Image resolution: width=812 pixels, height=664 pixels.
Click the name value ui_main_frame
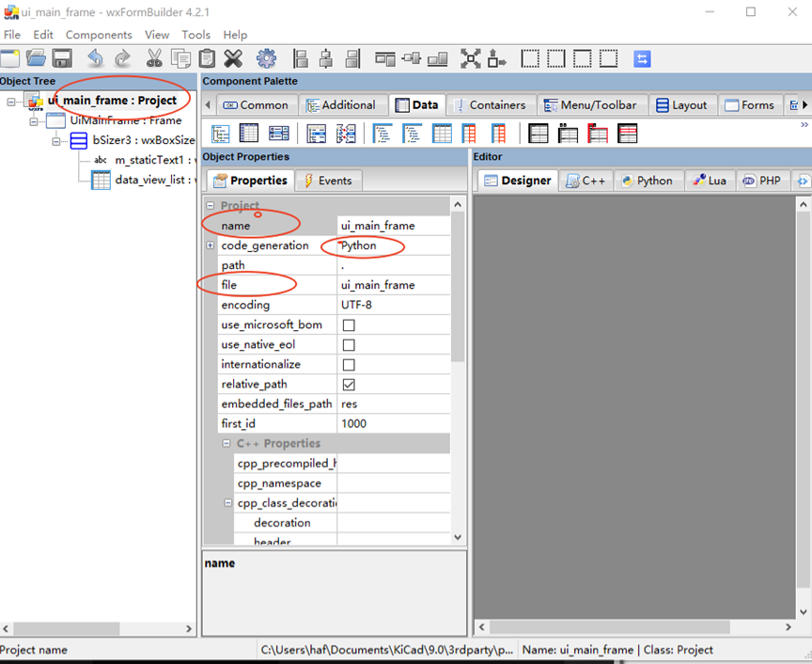(x=394, y=226)
